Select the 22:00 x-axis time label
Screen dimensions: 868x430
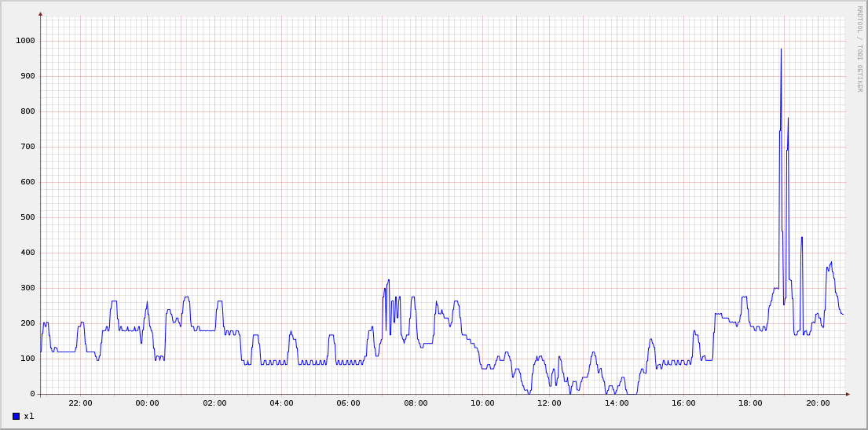coord(80,403)
